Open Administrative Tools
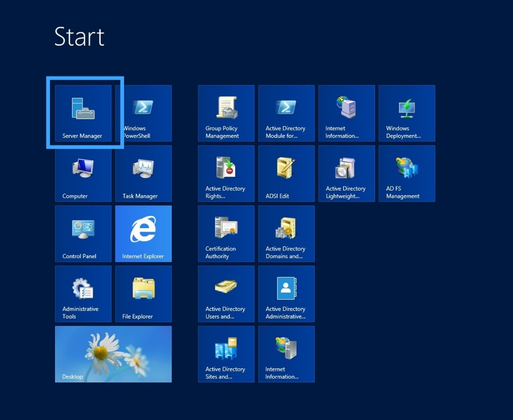513x420 pixels. pos(83,294)
